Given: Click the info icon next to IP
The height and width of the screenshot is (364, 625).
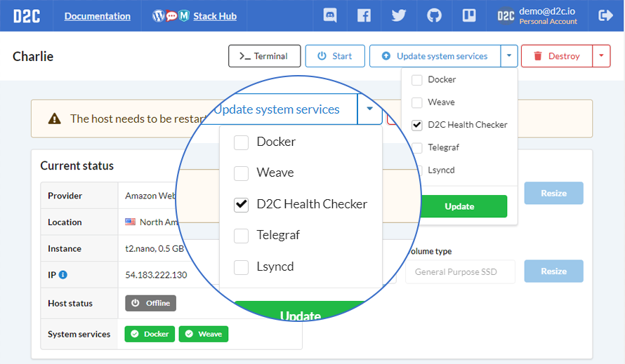Looking at the screenshot, I should tap(63, 275).
